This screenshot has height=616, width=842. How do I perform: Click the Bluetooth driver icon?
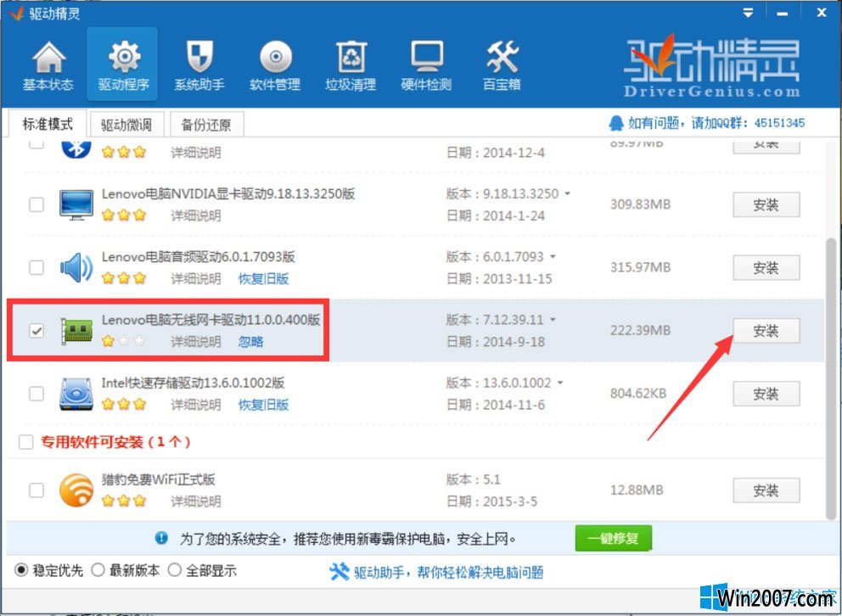76,148
